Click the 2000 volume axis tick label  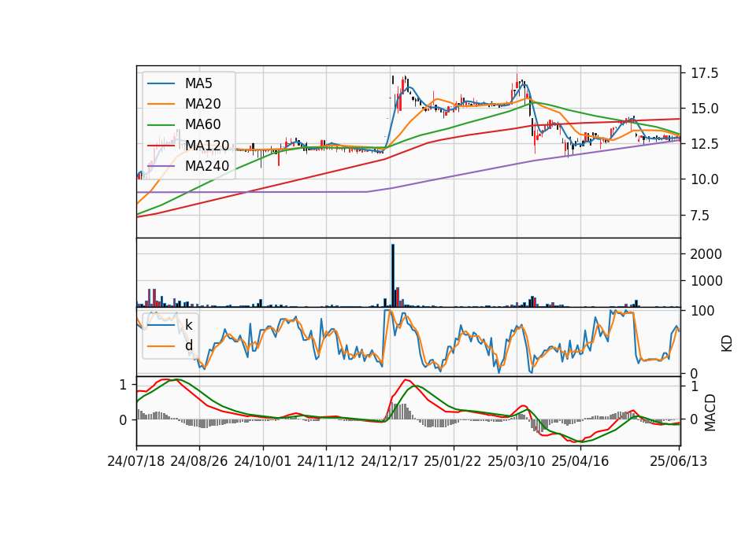[706, 254]
